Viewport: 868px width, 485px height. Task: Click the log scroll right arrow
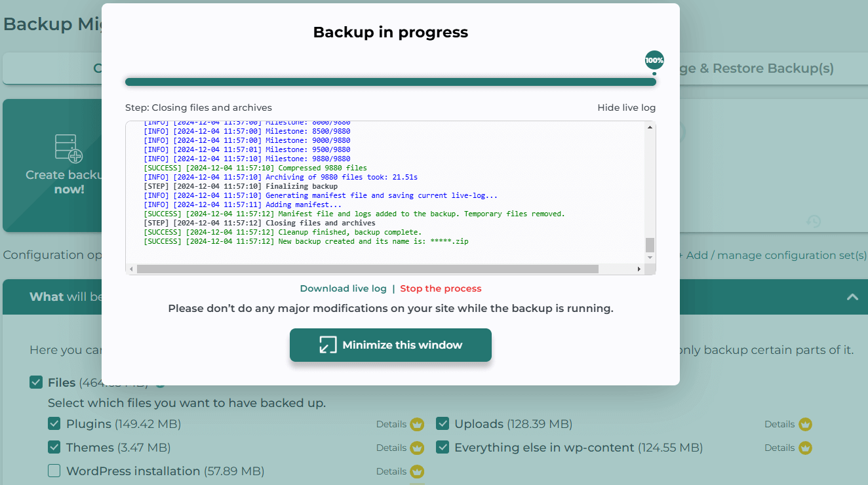coord(639,269)
